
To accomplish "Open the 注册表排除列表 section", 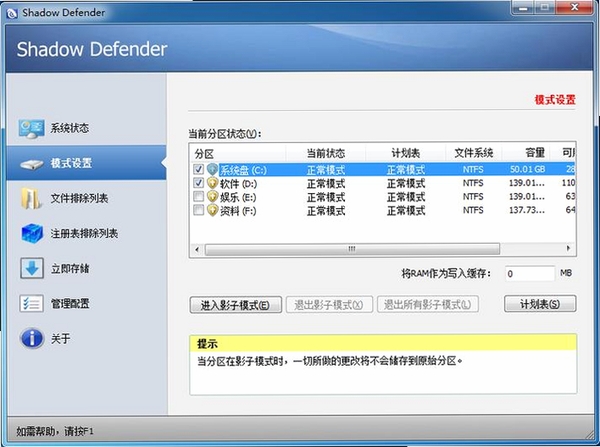I will [x=86, y=233].
